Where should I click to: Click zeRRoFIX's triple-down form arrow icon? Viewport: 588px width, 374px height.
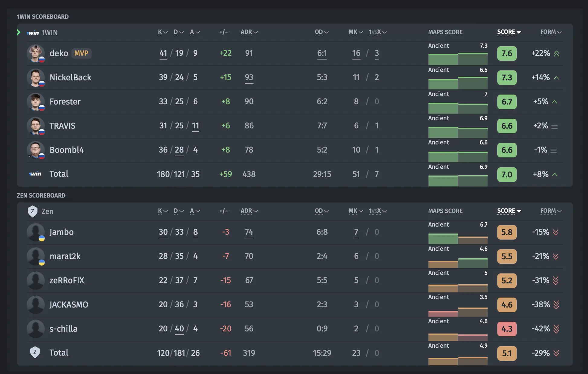pyautogui.click(x=556, y=281)
